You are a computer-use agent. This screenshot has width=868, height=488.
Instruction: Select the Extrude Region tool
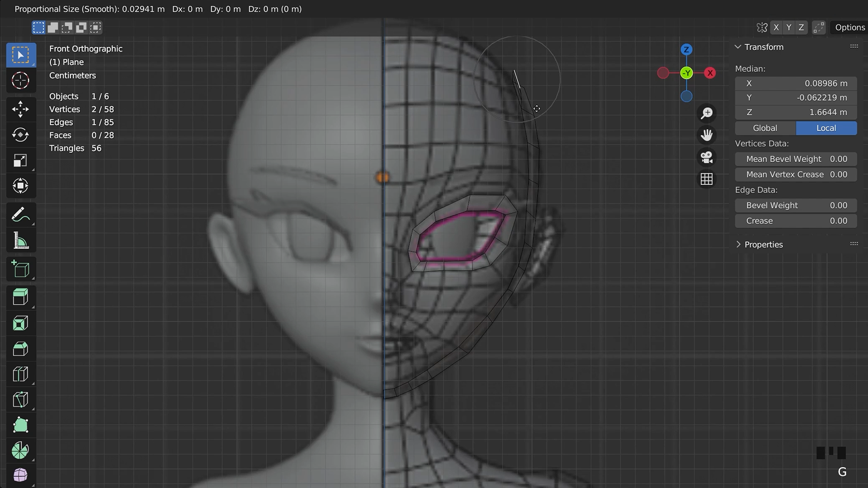[21, 297]
